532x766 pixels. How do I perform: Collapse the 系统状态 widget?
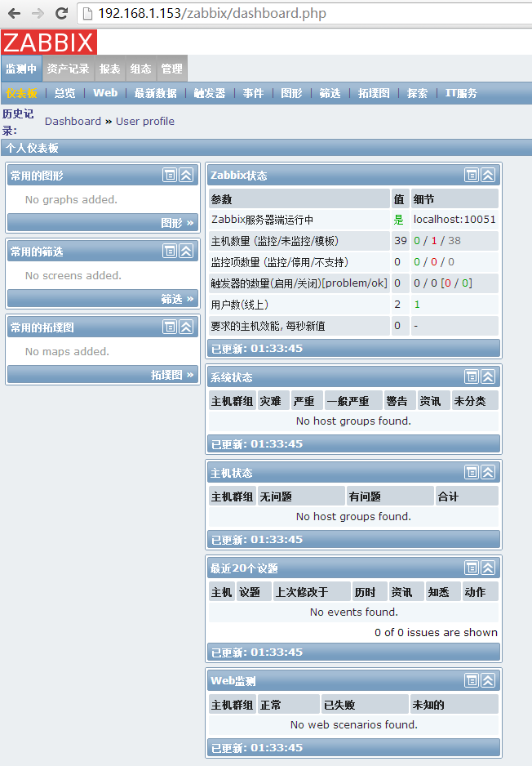488,376
